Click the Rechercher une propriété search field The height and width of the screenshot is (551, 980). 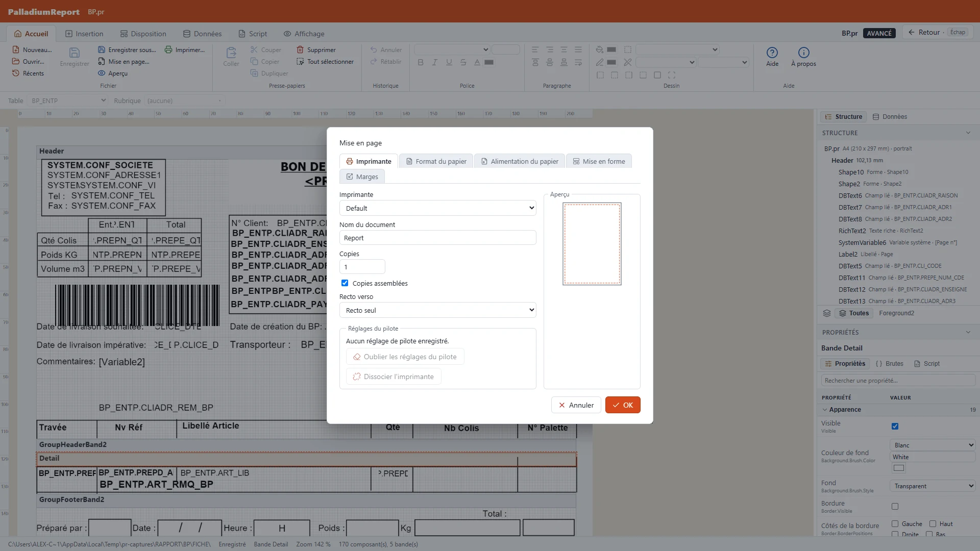click(x=898, y=381)
